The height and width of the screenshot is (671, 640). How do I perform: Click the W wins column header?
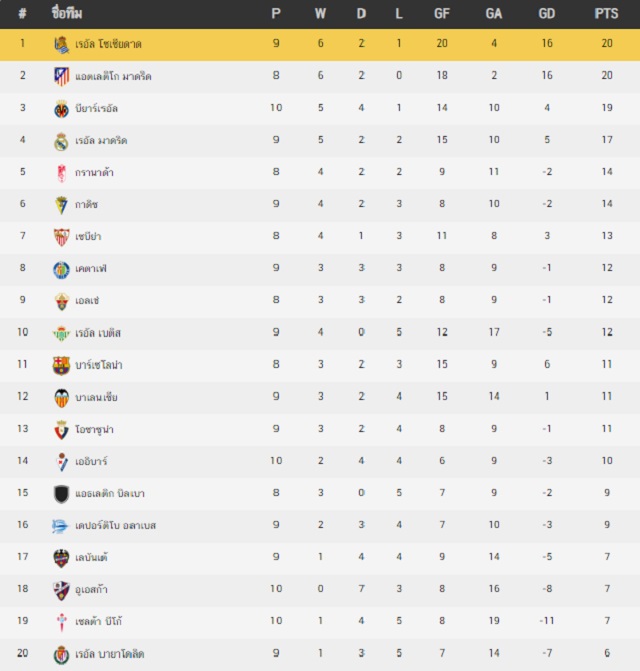pyautogui.click(x=320, y=14)
